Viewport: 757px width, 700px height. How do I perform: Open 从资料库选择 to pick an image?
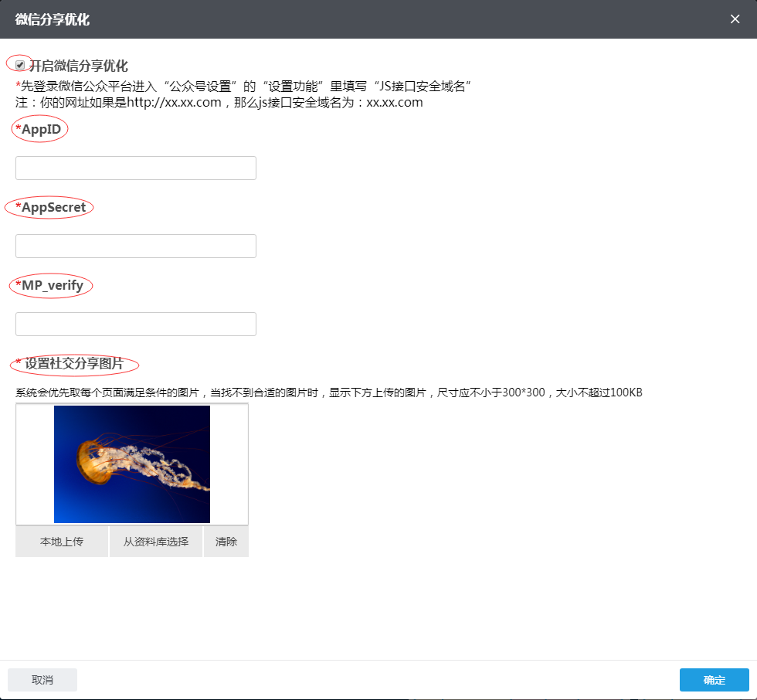[156, 542]
